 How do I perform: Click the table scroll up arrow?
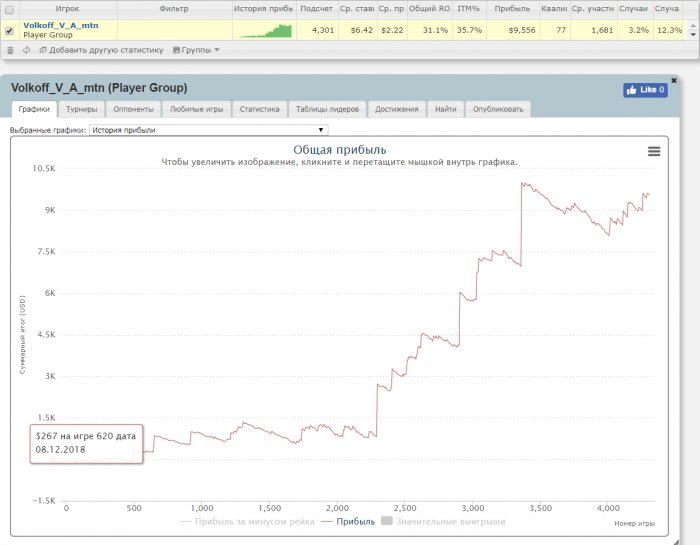(x=693, y=26)
